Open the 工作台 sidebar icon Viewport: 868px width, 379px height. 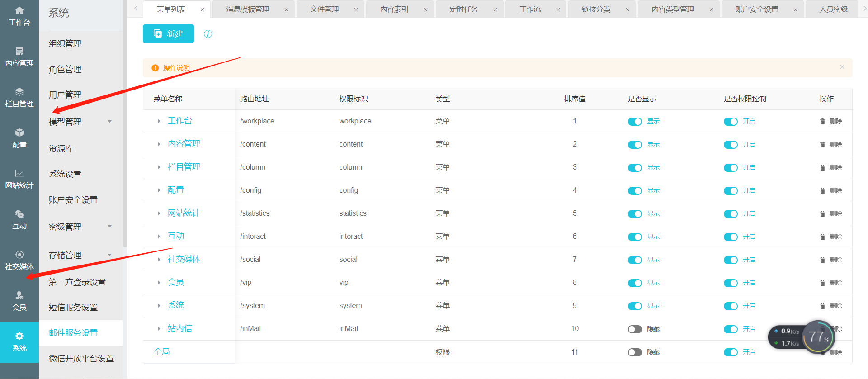point(19,11)
